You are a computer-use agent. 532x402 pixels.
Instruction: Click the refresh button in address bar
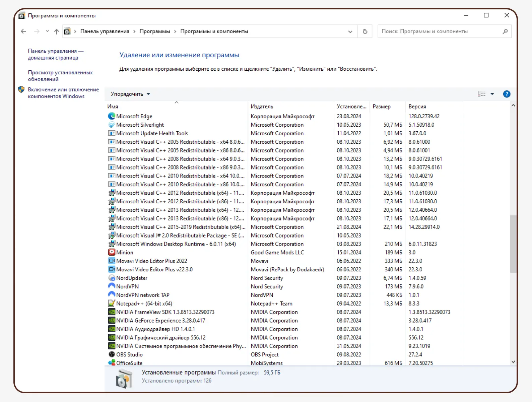[365, 31]
